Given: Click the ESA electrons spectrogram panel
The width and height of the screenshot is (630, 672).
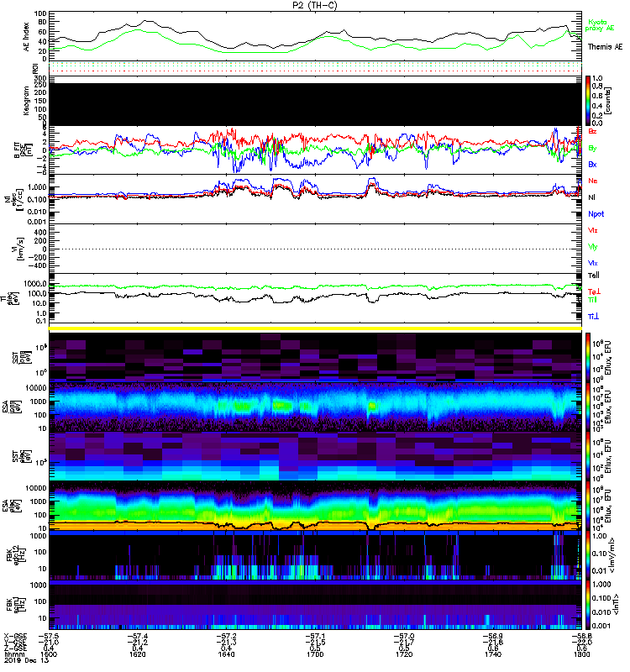Looking at the screenshot, I should (x=315, y=506).
